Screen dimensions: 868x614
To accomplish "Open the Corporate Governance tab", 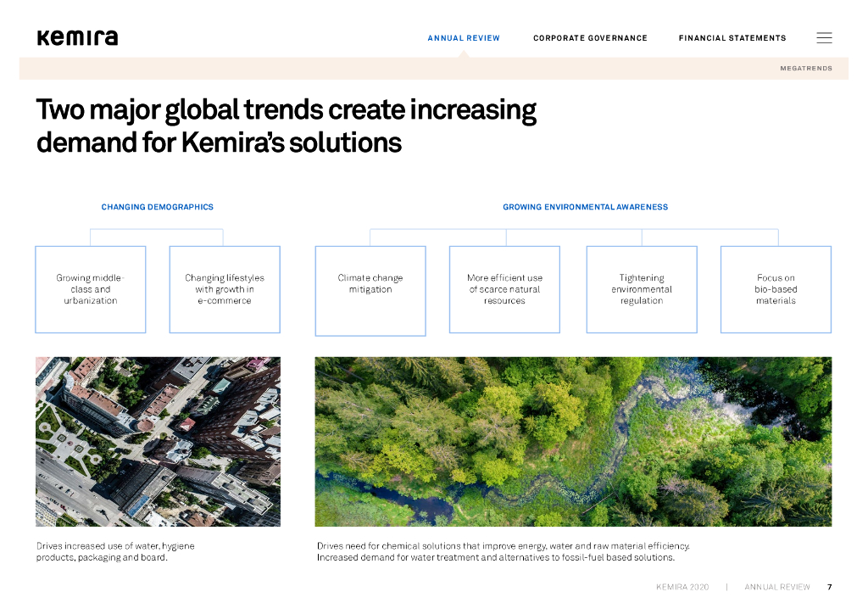I will click(x=590, y=38).
